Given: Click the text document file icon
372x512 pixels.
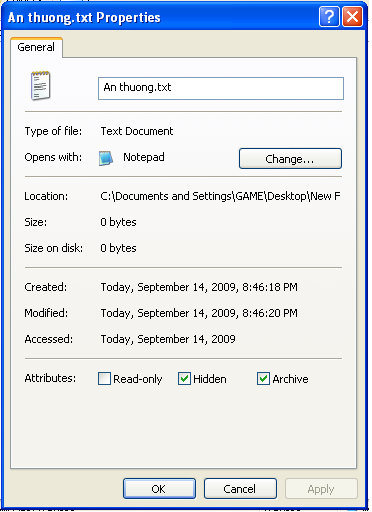Looking at the screenshot, I should [x=41, y=86].
